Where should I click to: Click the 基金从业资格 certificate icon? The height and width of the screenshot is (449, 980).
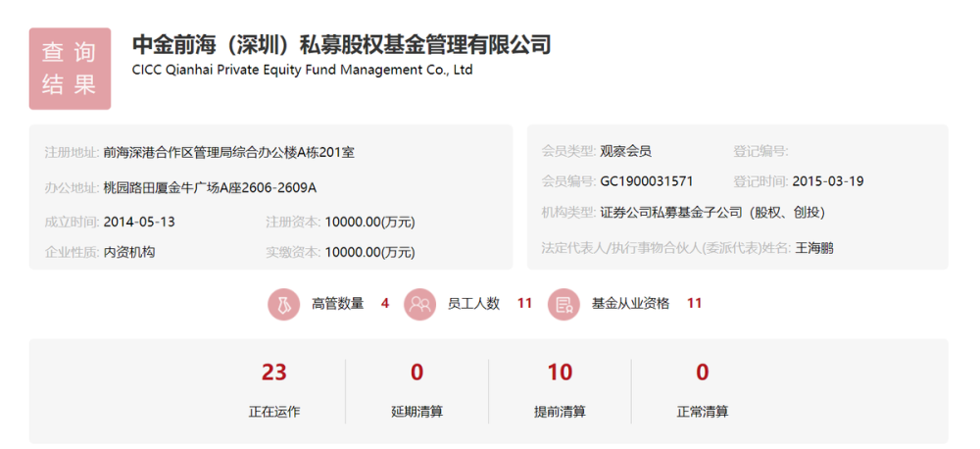pyautogui.click(x=563, y=304)
